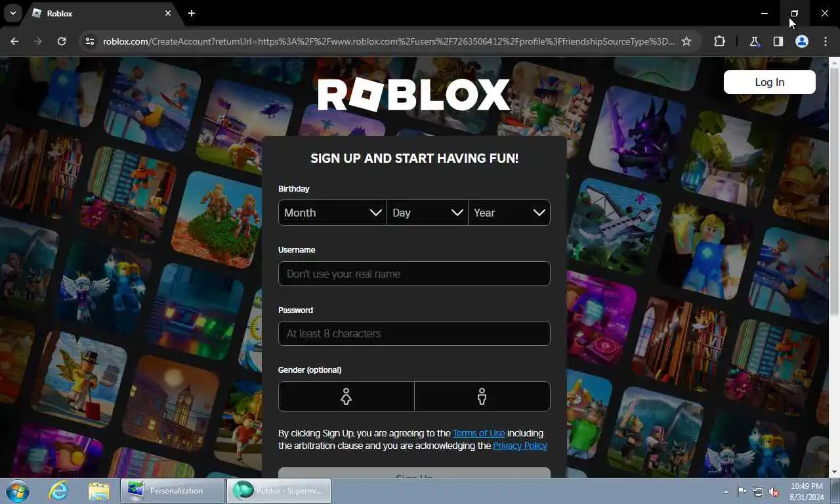Switch to Roblox taskbar window
Image resolution: width=840 pixels, height=504 pixels.
pos(279,491)
